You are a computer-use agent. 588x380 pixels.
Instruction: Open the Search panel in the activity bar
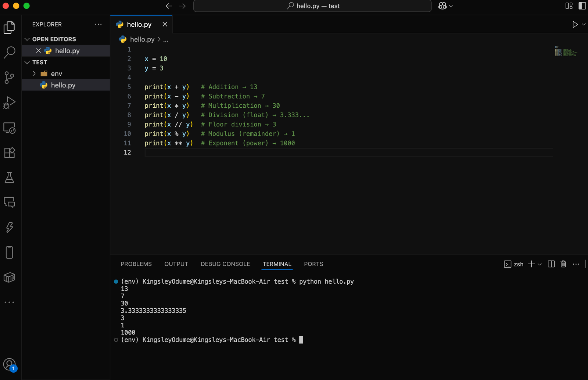pos(9,53)
